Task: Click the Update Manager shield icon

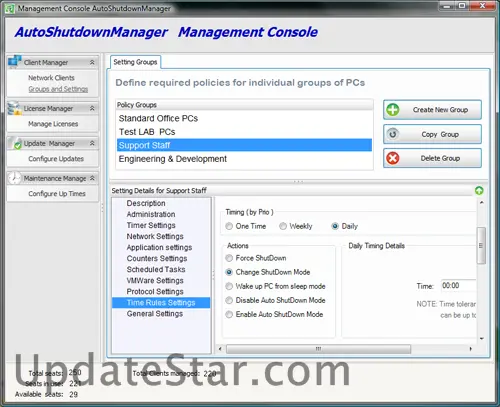Action: click(x=15, y=143)
